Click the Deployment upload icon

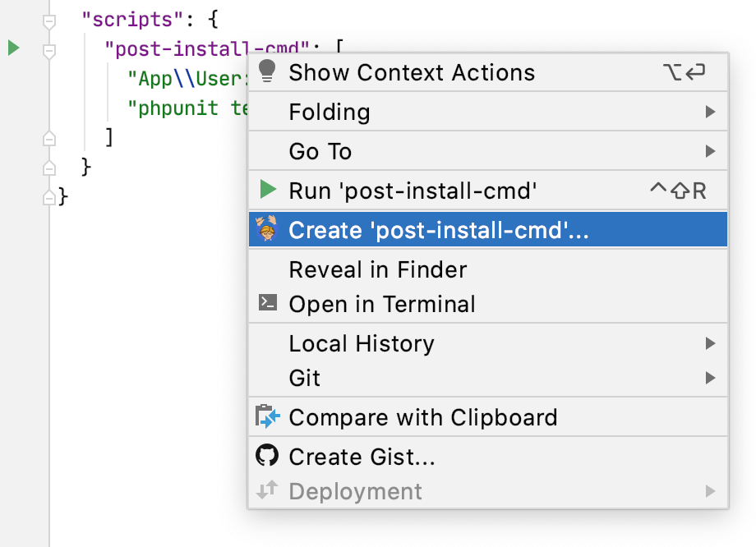tap(267, 491)
